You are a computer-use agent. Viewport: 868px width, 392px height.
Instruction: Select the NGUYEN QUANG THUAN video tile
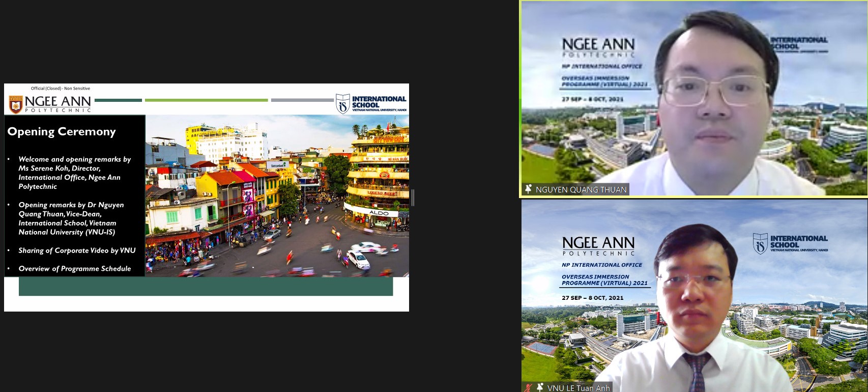[x=693, y=99]
